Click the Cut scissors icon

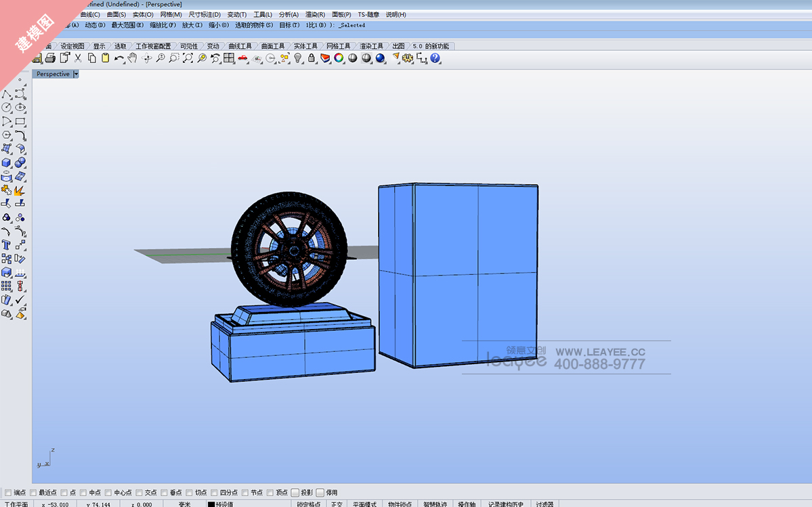78,58
